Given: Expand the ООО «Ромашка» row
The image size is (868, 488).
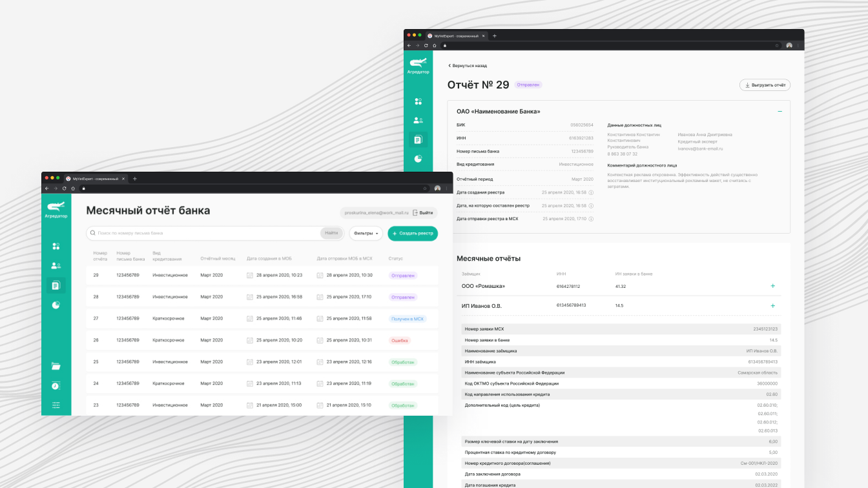Looking at the screenshot, I should (x=772, y=286).
